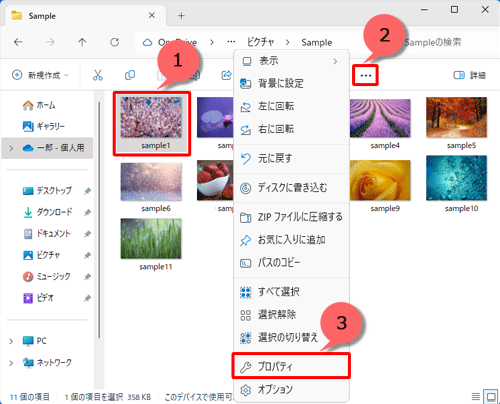This screenshot has height=404, width=500.
Task: Click ピクチャ in the address breadcrumb
Action: (x=261, y=42)
